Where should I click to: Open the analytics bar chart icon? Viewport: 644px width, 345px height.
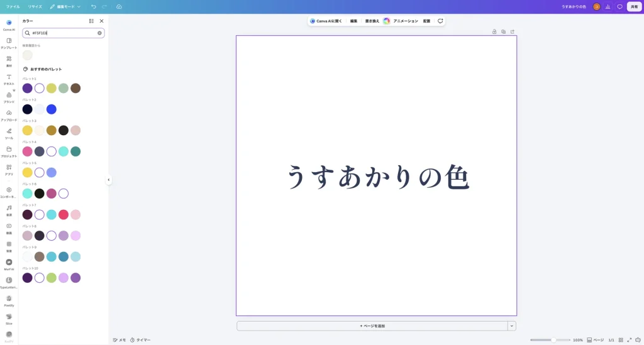click(x=608, y=6)
